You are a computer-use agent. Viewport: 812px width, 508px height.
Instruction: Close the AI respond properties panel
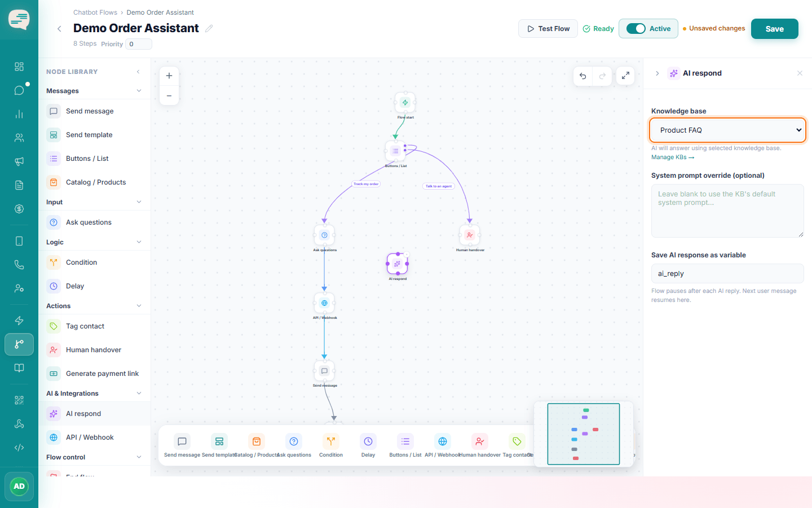[800, 73]
